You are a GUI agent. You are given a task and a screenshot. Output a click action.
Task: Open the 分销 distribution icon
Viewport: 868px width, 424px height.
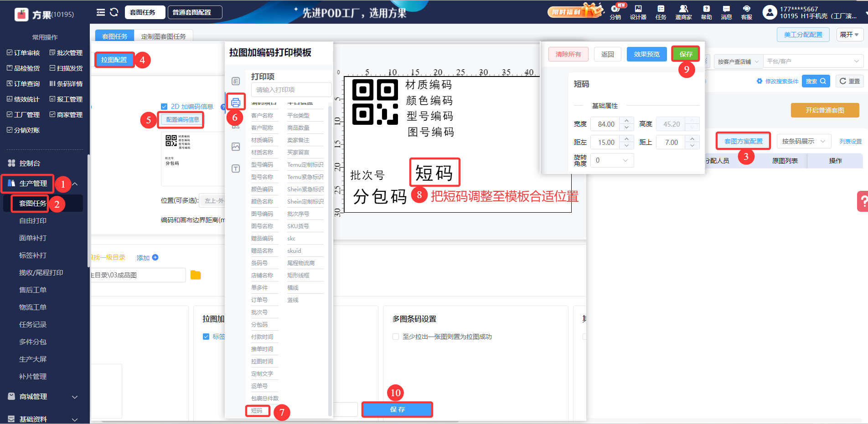point(615,12)
